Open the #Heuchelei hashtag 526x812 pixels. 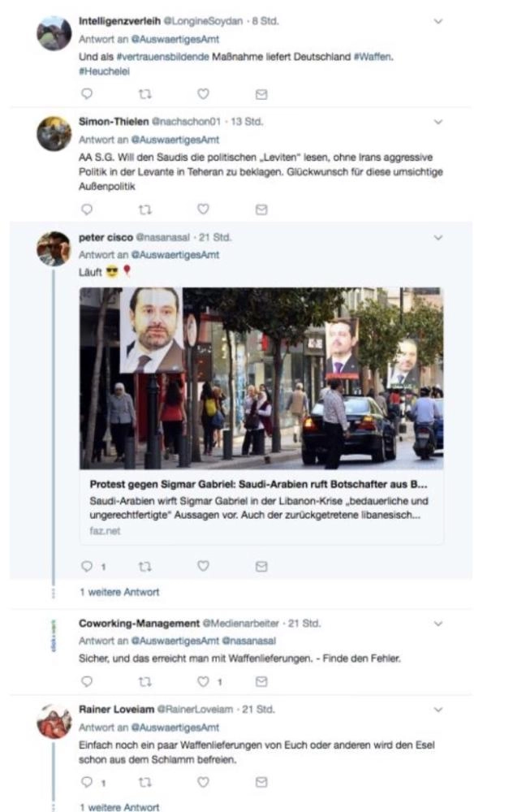[104, 71]
